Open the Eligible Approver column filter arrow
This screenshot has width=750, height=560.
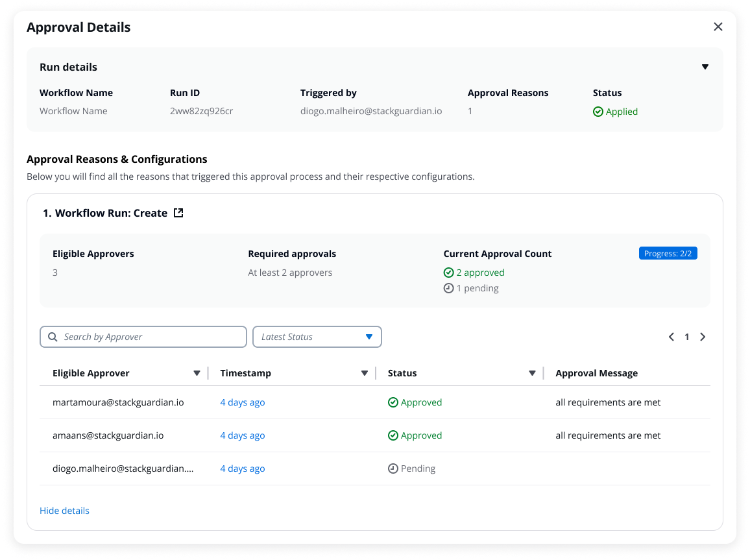point(197,373)
